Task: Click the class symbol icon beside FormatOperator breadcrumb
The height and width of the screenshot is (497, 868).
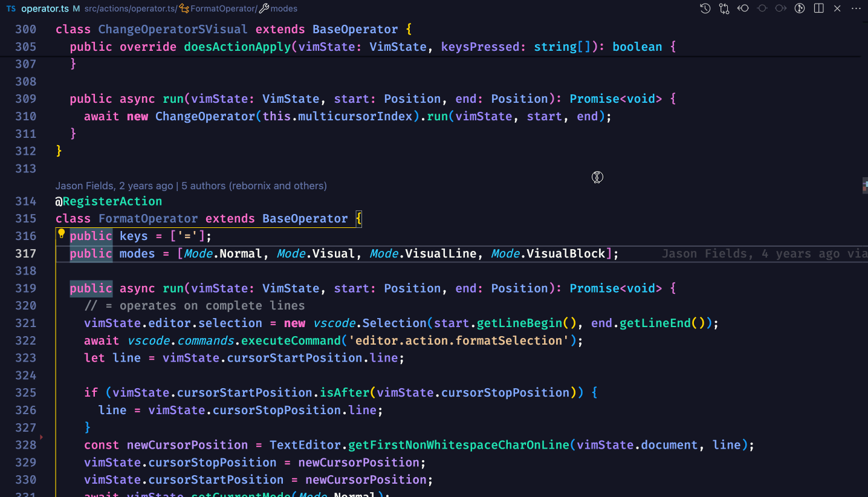Action: point(183,8)
